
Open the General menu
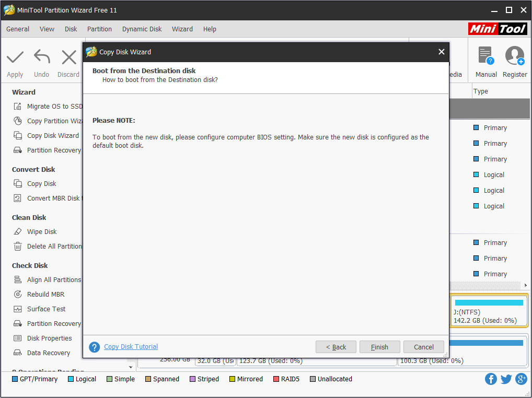[x=18, y=29]
